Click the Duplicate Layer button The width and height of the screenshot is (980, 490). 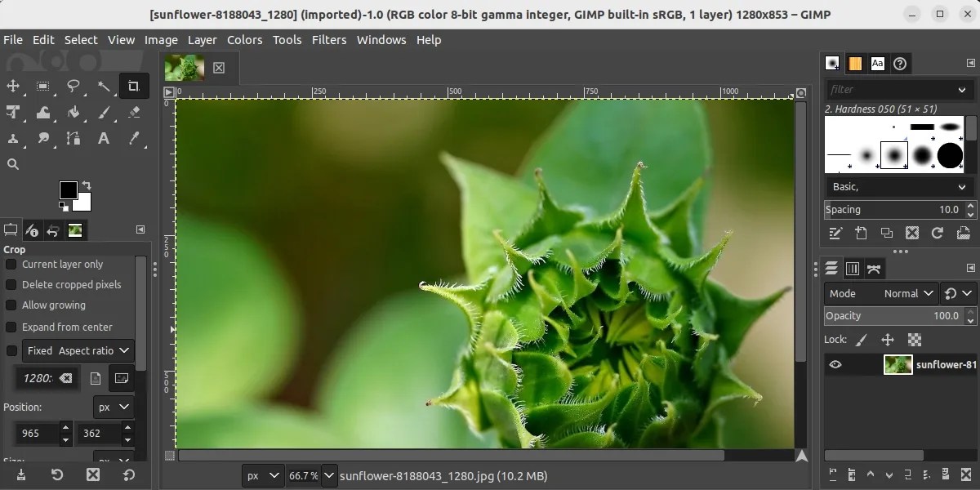(907, 475)
